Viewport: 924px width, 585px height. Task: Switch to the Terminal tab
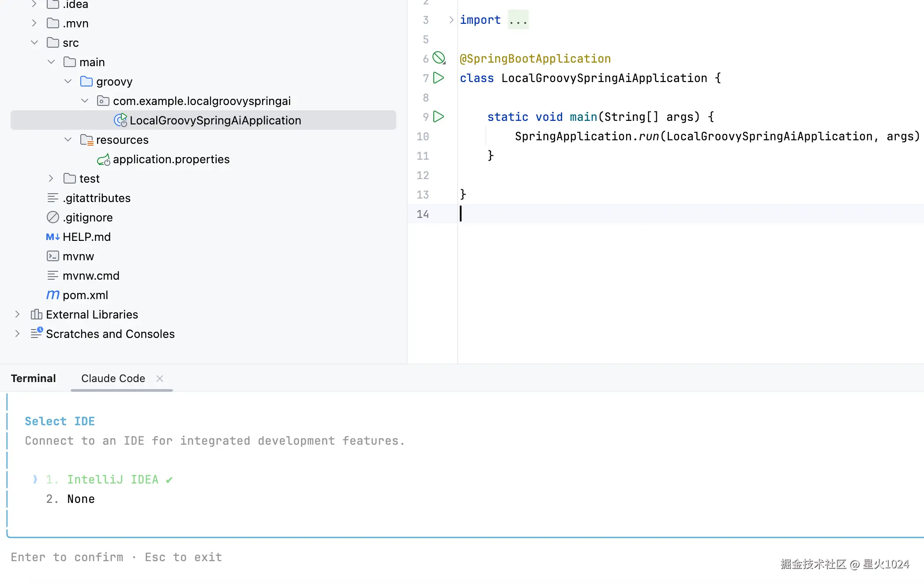click(x=33, y=379)
